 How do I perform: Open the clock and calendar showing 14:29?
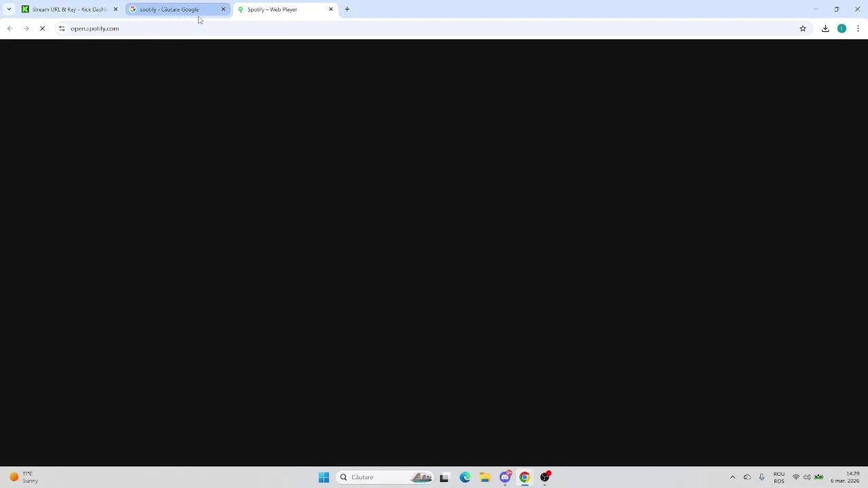(x=845, y=477)
